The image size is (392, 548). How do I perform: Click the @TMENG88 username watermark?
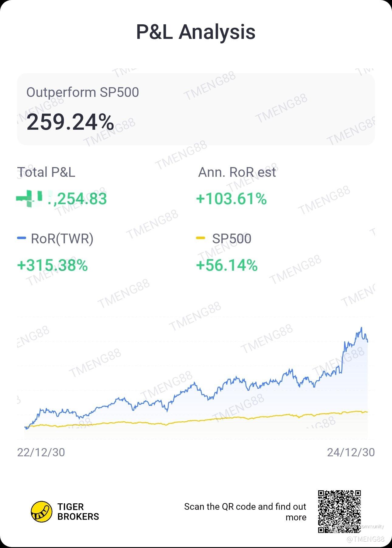(x=365, y=539)
